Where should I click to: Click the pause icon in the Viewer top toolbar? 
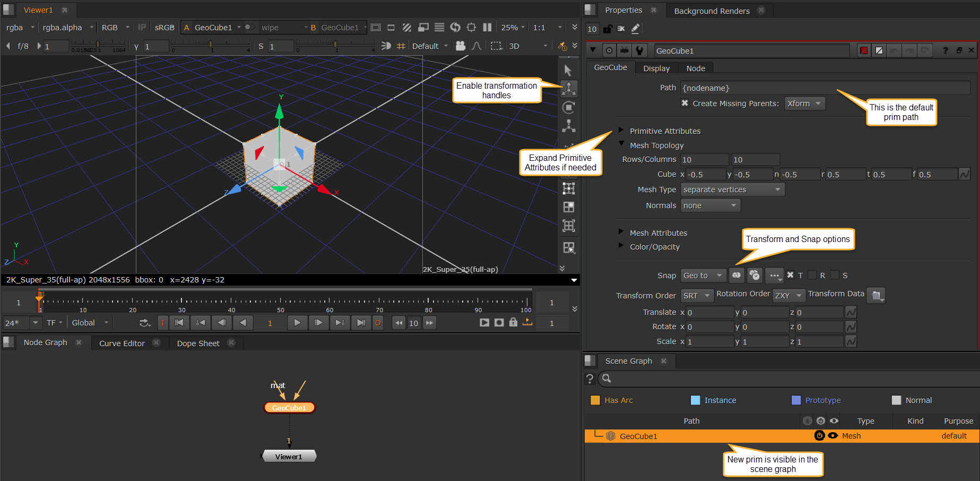tap(487, 27)
